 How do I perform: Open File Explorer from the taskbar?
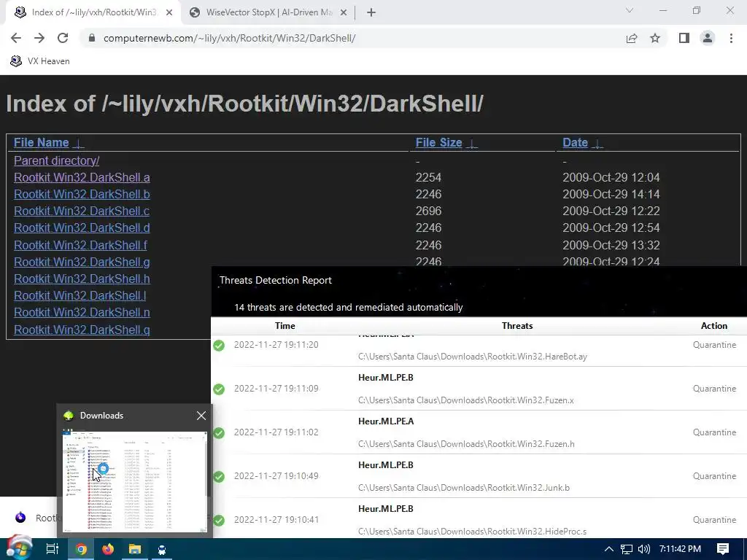135,549
